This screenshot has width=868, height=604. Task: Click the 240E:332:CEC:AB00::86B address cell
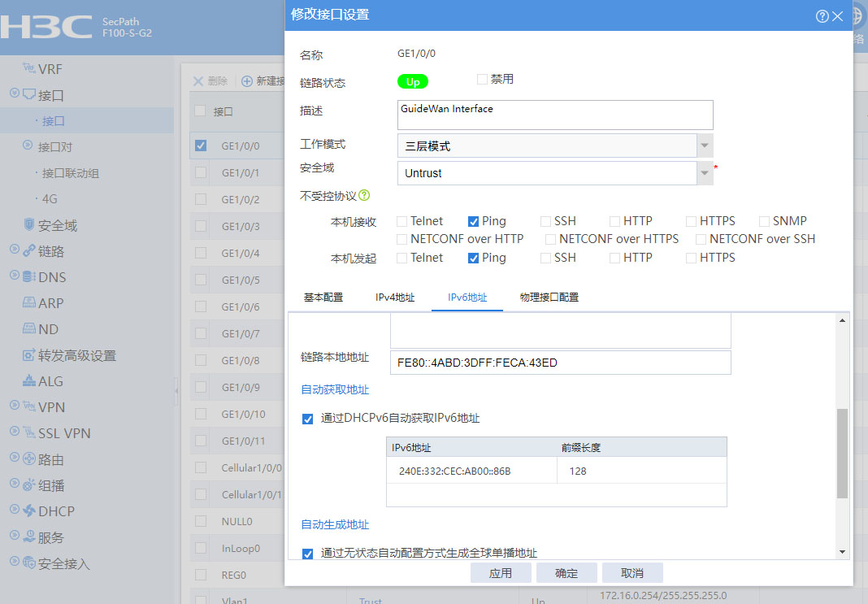(471, 471)
